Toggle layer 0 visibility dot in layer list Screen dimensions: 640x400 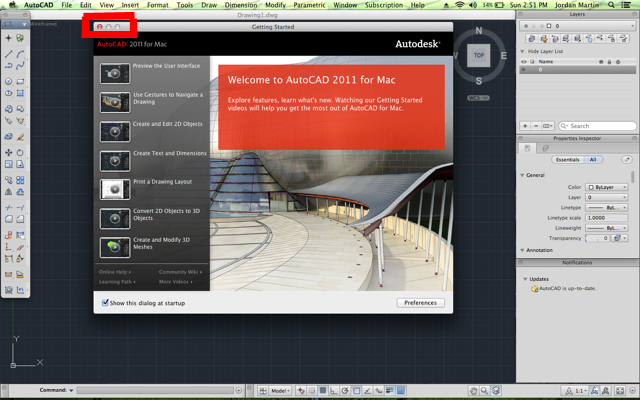coord(524,70)
